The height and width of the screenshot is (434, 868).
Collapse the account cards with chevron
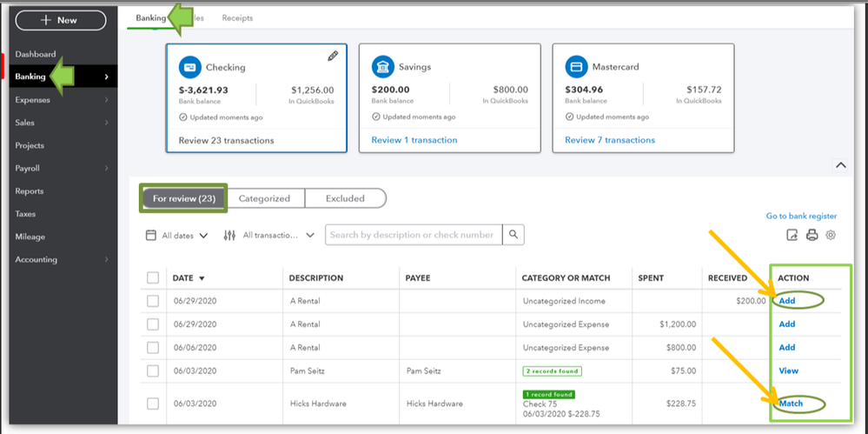(x=840, y=165)
